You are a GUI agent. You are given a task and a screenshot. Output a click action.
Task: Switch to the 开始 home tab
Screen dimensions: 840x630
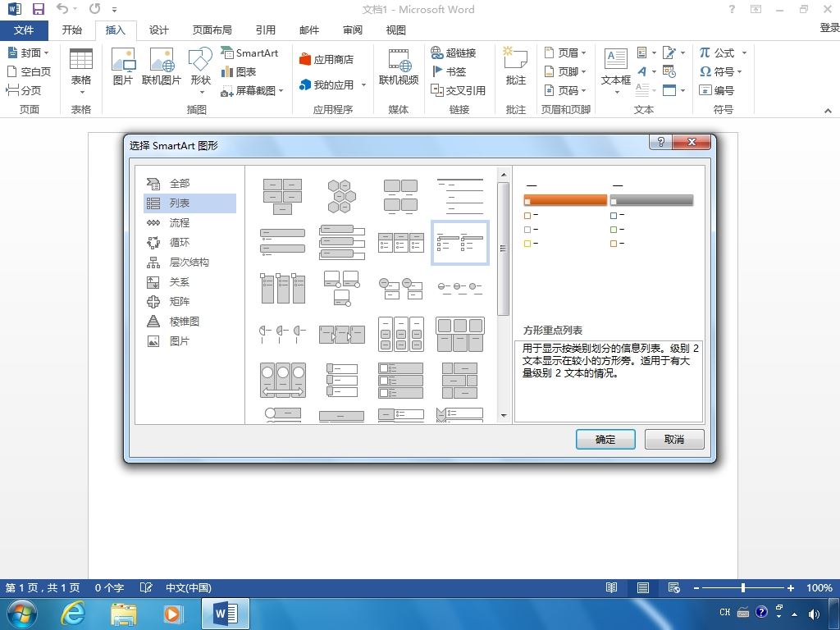[72, 30]
